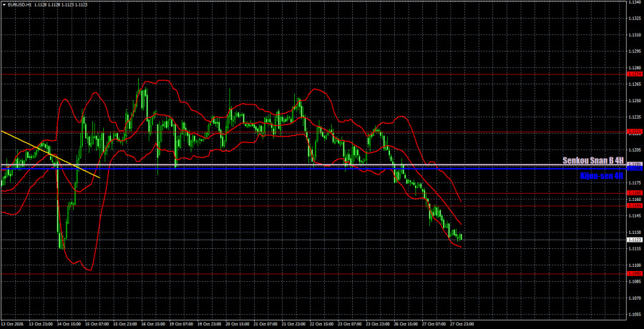Click the small triangle before the EURUSD,H1 title
Screen dimensions: 644x329
[4, 4]
